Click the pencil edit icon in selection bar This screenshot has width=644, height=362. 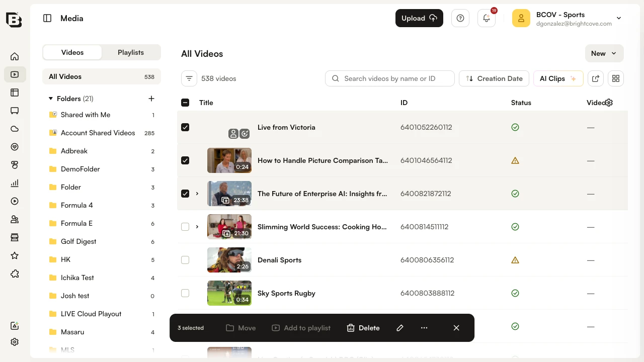point(400,328)
